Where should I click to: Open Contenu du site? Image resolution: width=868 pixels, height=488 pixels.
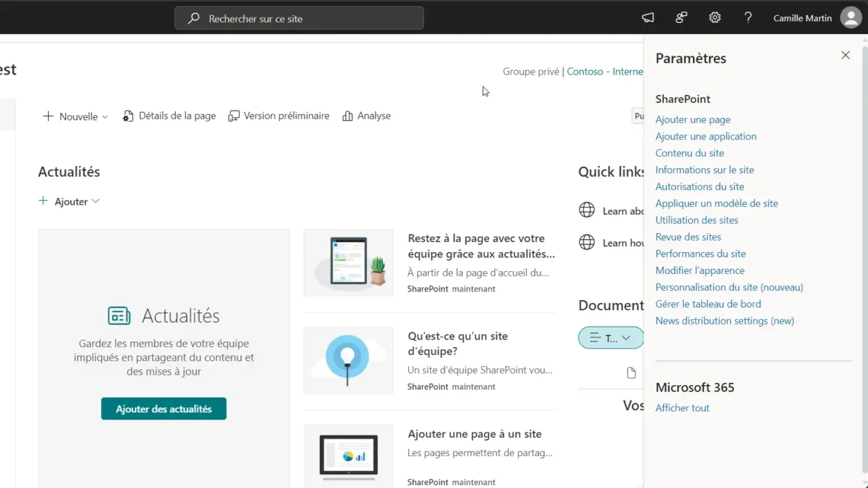pos(690,153)
